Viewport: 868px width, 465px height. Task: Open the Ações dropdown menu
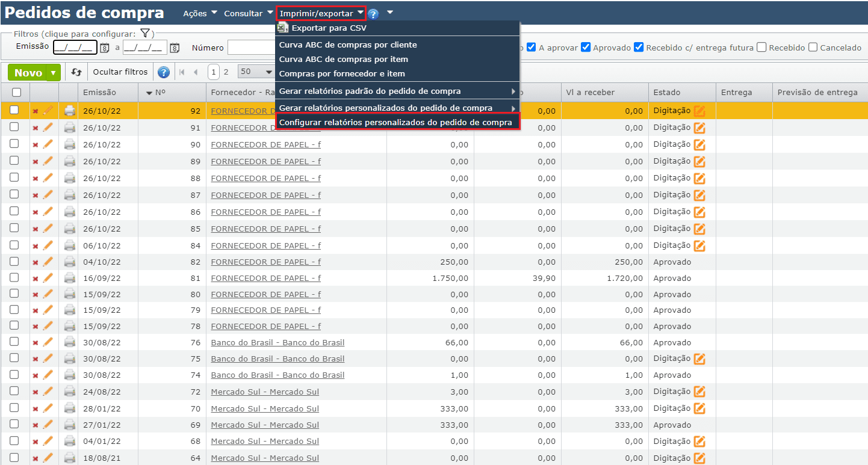tap(200, 13)
